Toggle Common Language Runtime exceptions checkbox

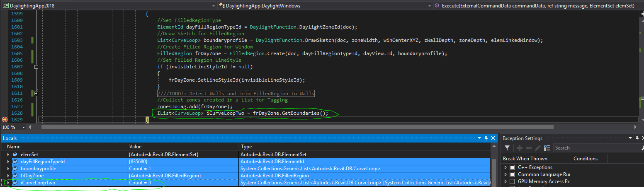pos(512,174)
